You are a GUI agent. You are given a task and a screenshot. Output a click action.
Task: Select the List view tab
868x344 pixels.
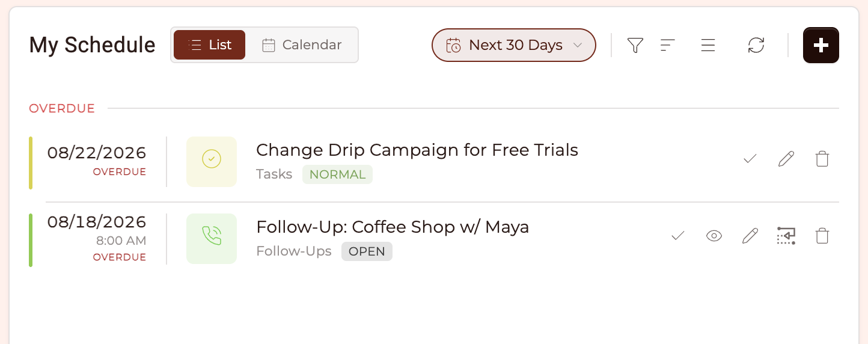209,45
